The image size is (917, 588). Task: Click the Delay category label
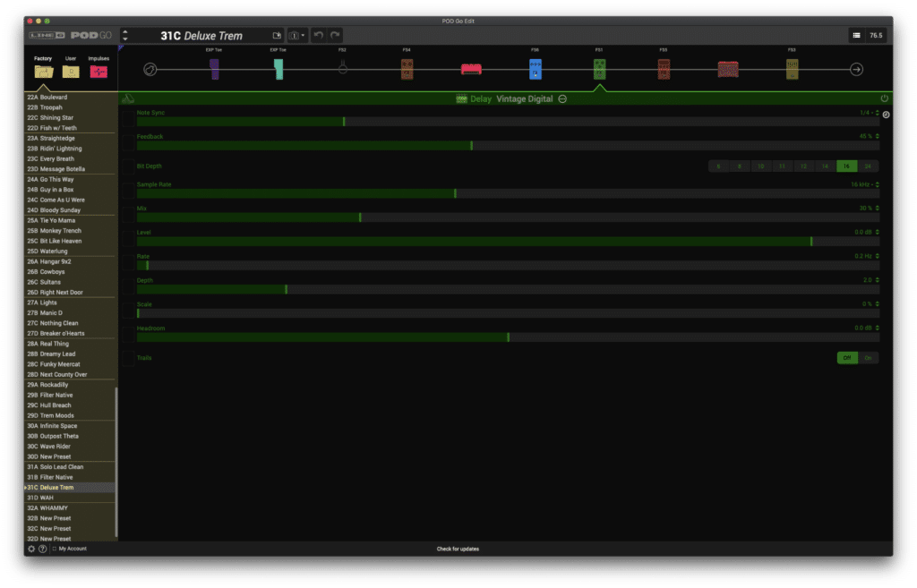[481, 98]
